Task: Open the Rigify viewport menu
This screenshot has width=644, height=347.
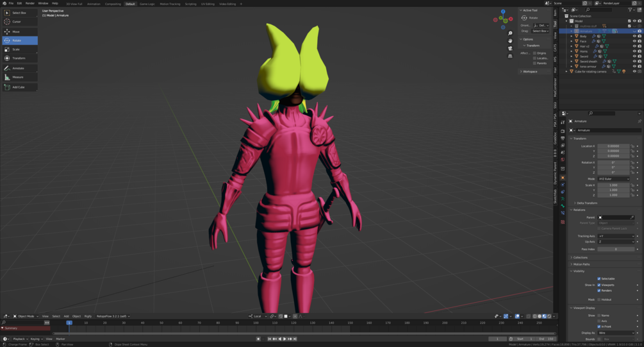Action: [x=88, y=316]
